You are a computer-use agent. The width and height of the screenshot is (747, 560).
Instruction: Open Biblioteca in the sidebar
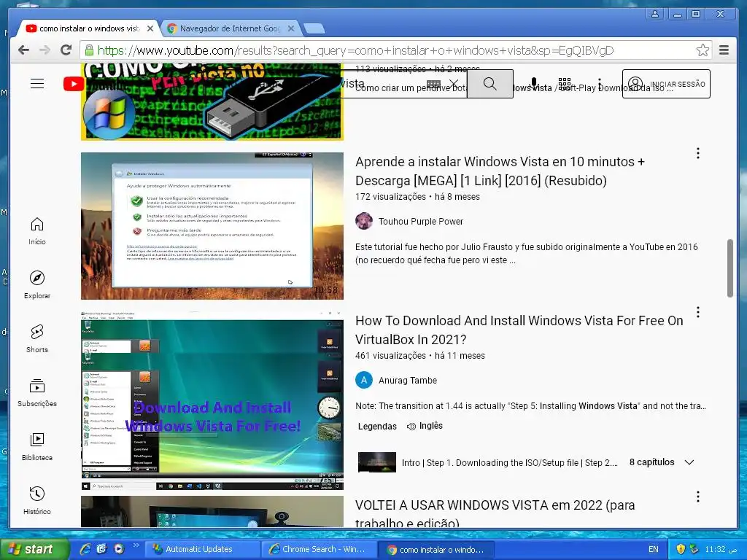tap(37, 446)
